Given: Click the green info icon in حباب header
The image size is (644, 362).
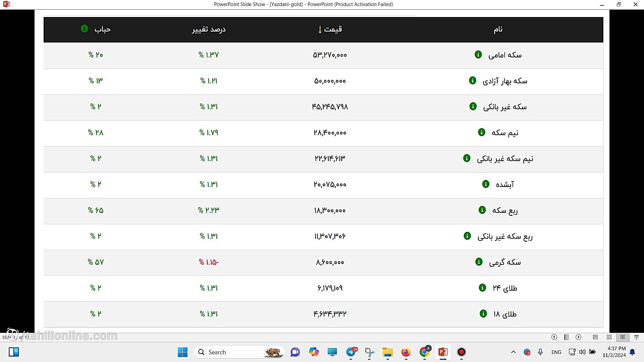Looking at the screenshot, I should 85,28.
